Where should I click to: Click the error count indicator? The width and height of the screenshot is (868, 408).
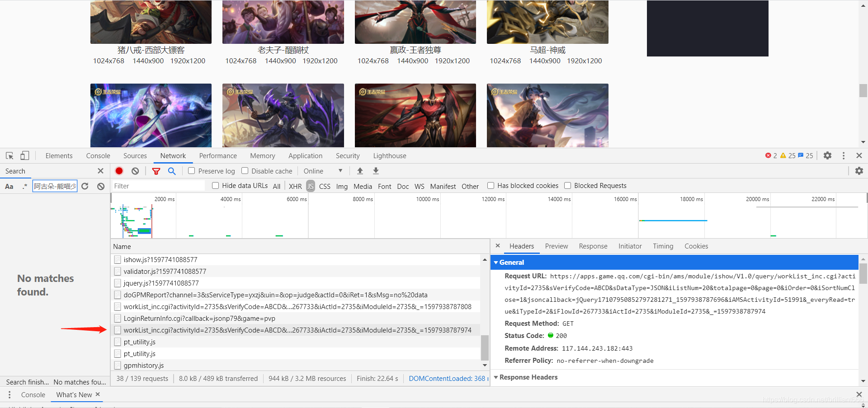[771, 155]
